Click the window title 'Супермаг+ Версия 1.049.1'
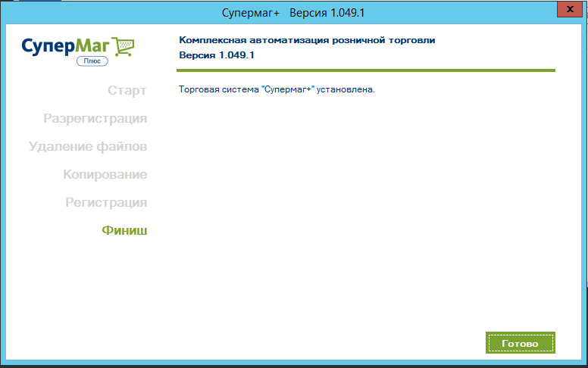 click(x=293, y=13)
